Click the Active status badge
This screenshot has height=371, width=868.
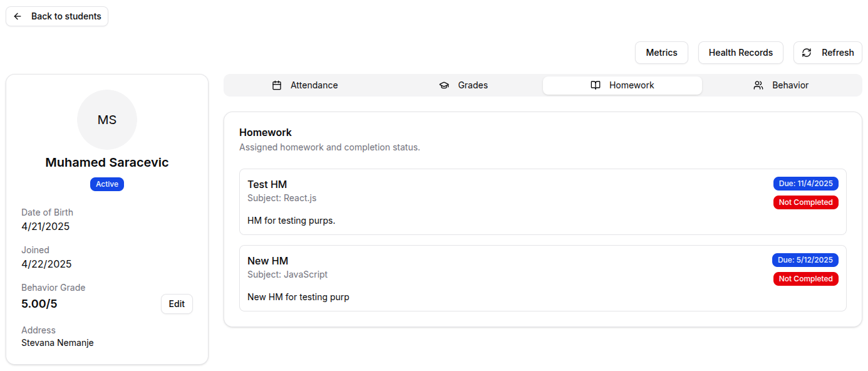click(x=107, y=184)
